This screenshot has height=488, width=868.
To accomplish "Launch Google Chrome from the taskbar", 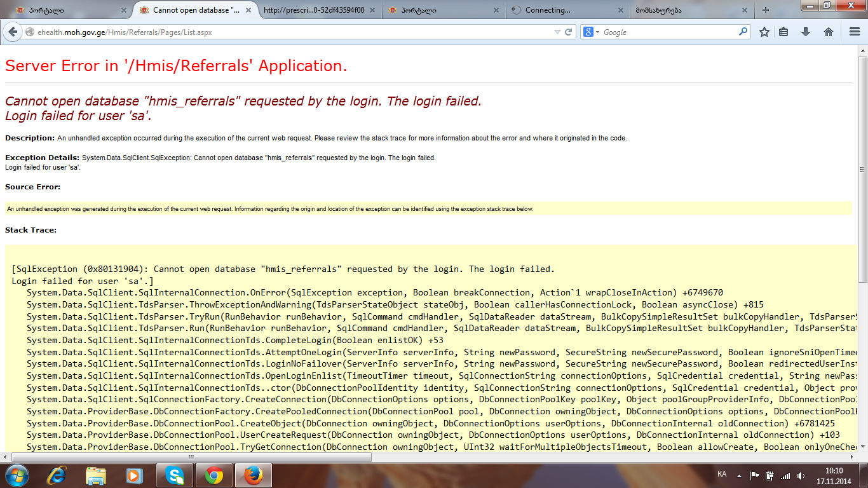I will click(x=214, y=475).
